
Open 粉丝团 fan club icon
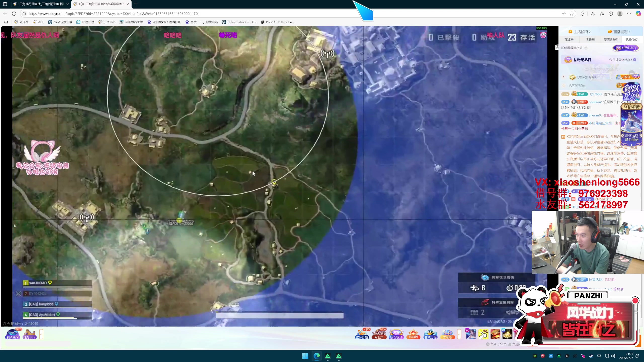pyautogui.click(x=413, y=334)
